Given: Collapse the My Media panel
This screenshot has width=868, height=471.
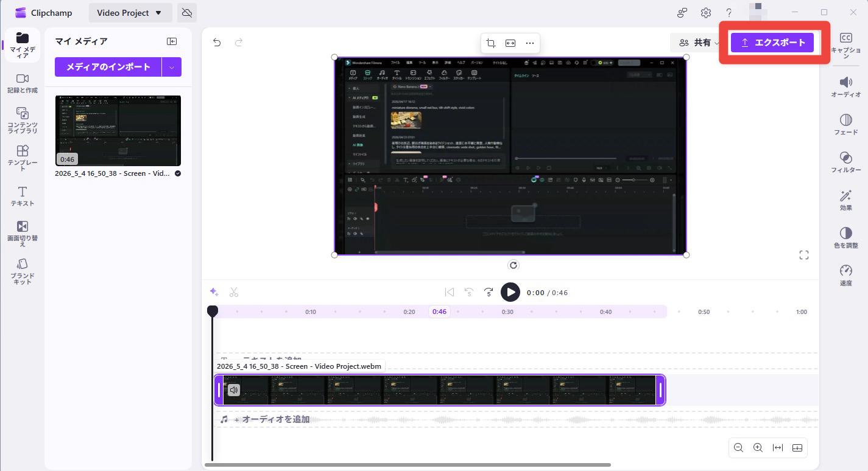Looking at the screenshot, I should click(172, 41).
